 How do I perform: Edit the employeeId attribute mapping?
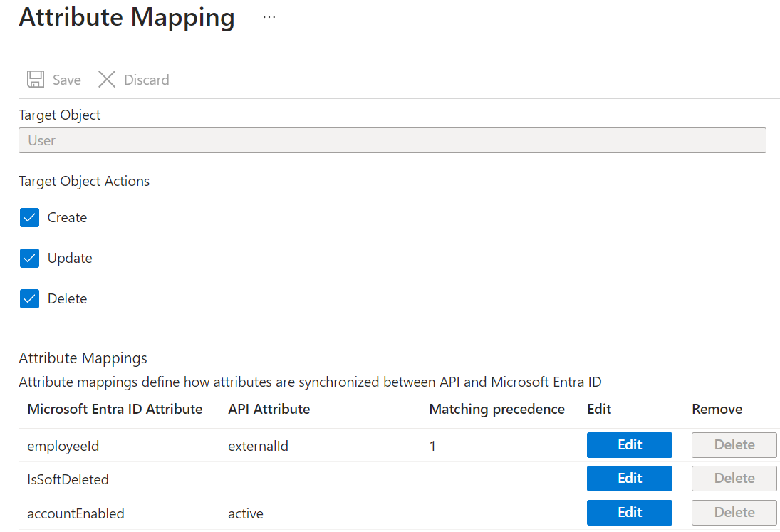tap(629, 444)
